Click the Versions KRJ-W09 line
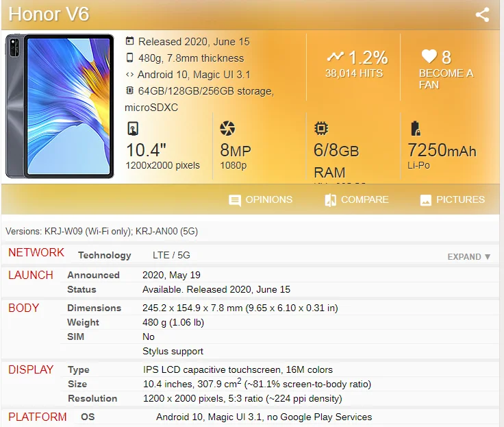 tap(101, 232)
